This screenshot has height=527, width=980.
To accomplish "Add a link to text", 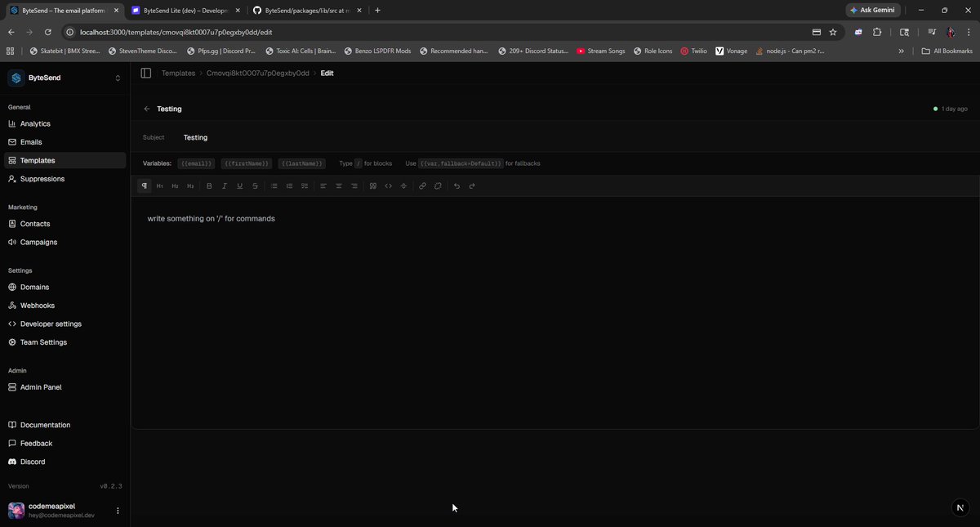I will click(x=422, y=185).
